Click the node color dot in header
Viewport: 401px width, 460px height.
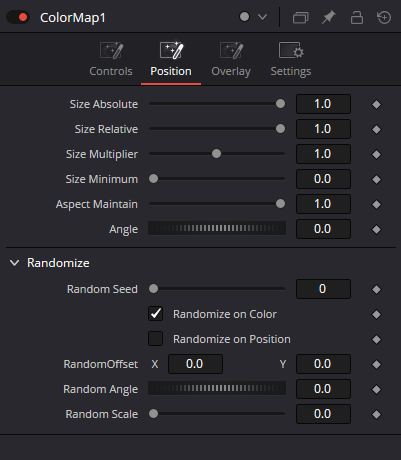pyautogui.click(x=244, y=17)
